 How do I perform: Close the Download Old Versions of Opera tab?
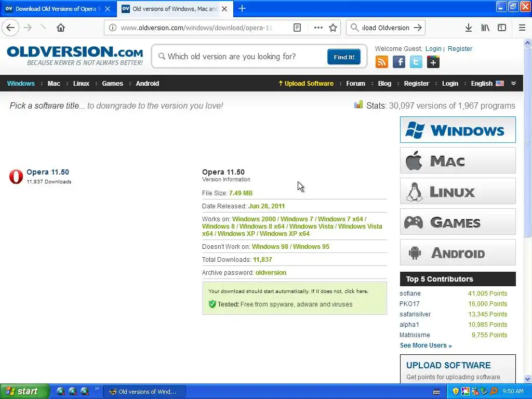[x=108, y=9]
